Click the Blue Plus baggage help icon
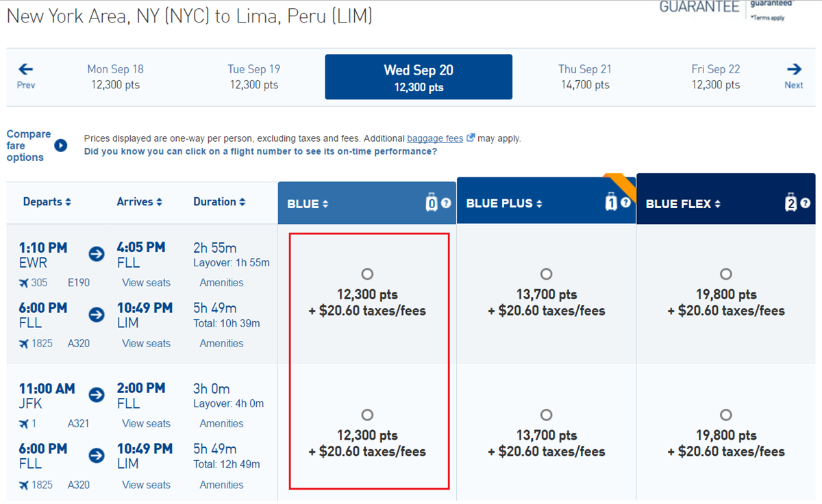 point(625,203)
